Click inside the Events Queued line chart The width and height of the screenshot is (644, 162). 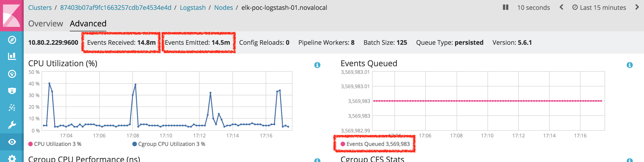[x=488, y=101]
